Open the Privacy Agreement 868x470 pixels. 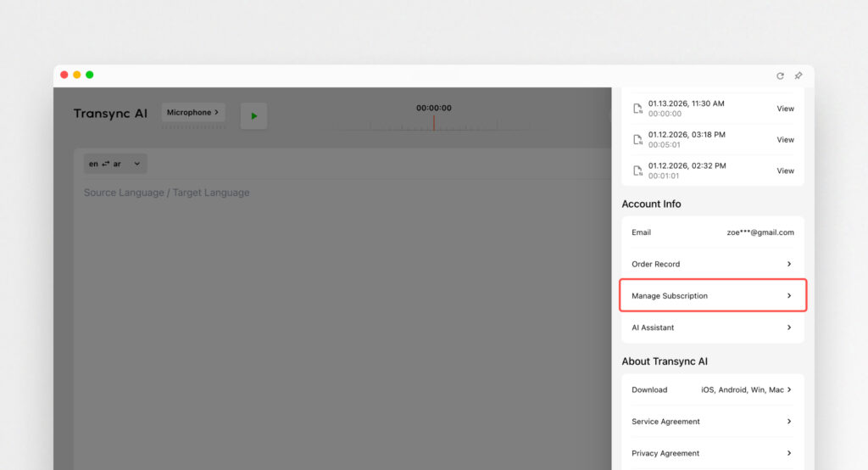[x=712, y=453]
